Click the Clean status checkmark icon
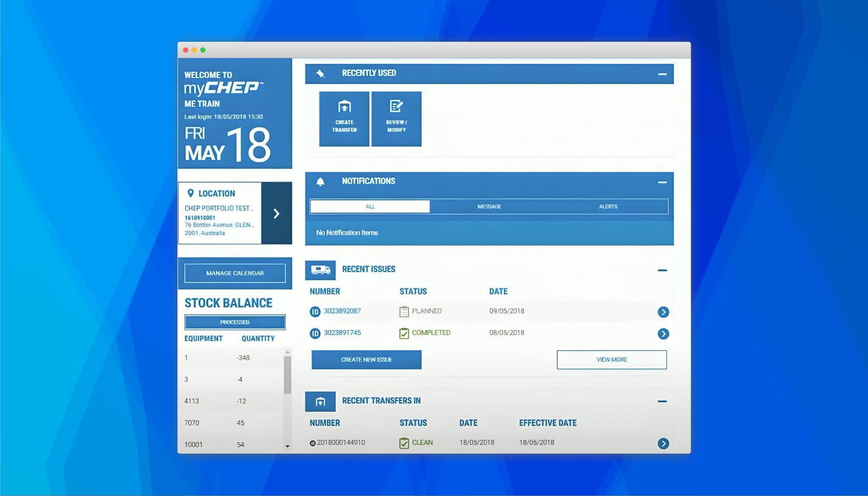Image resolution: width=868 pixels, height=496 pixels. click(404, 443)
